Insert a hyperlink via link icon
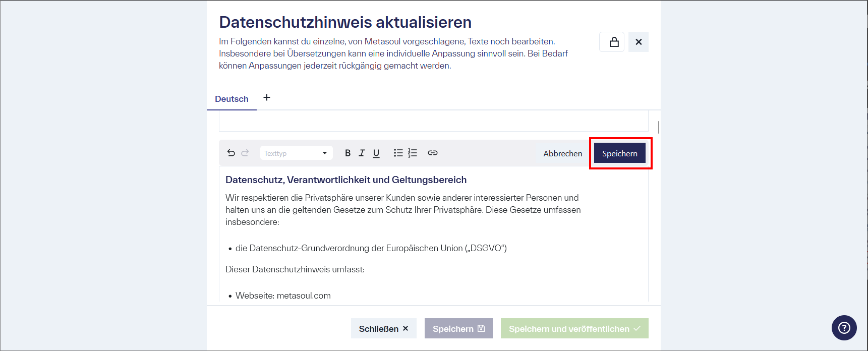Viewport: 868px width, 351px height. (x=433, y=153)
